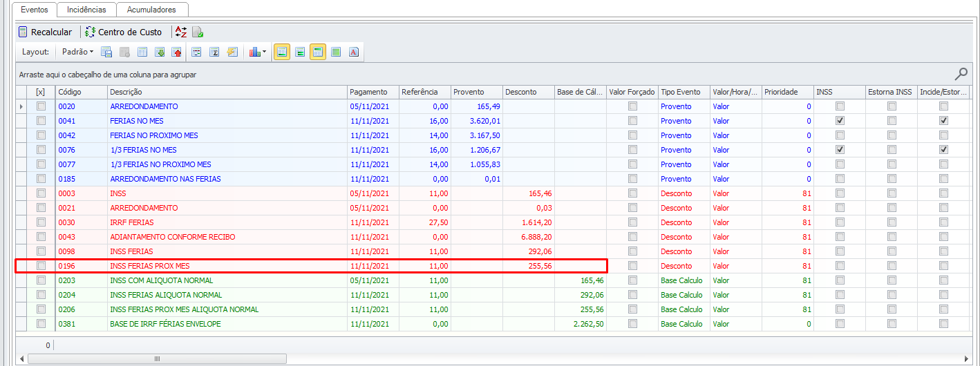
Task: Click the A-Z sort icon
Action: coord(181,32)
